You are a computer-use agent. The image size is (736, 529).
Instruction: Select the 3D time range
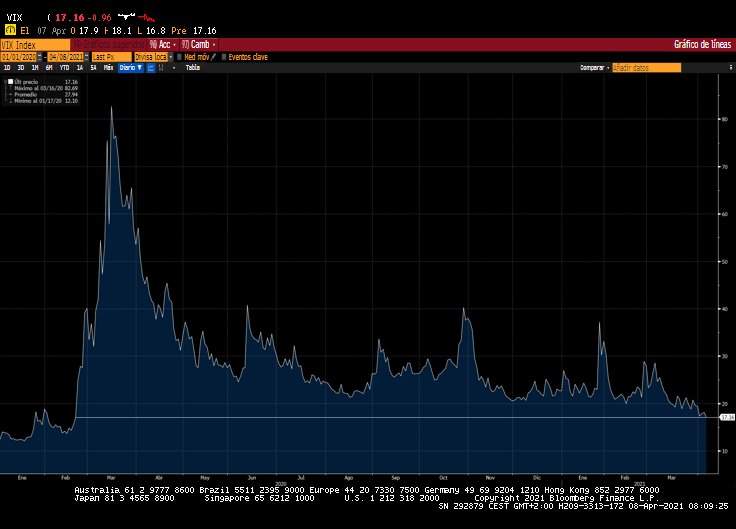[21, 68]
